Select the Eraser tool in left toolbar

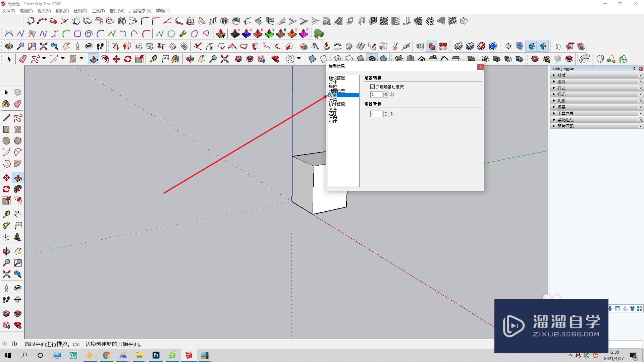tap(18, 104)
